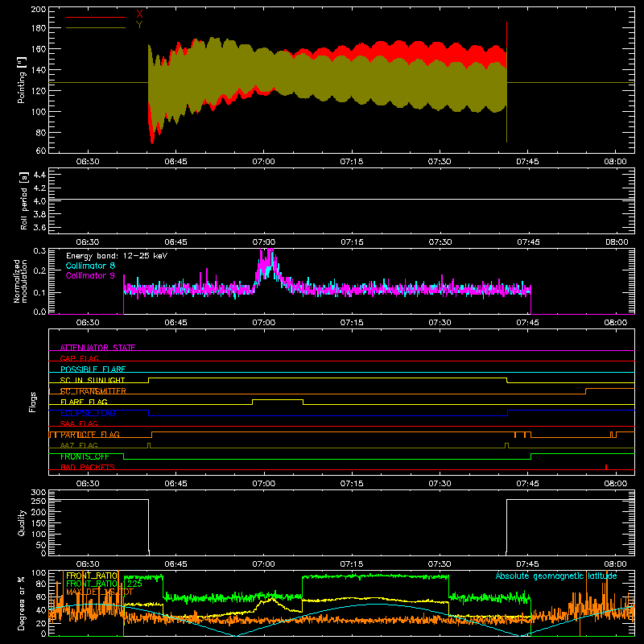Click the red X legend line sample
Screen dimensions: 644x644
click(x=96, y=17)
